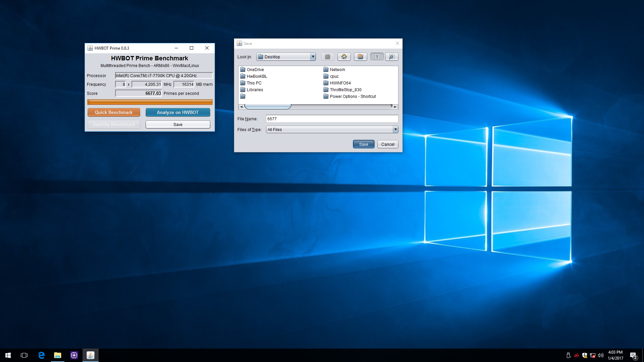Select the Network folder
644x362 pixels.
[x=334, y=69]
